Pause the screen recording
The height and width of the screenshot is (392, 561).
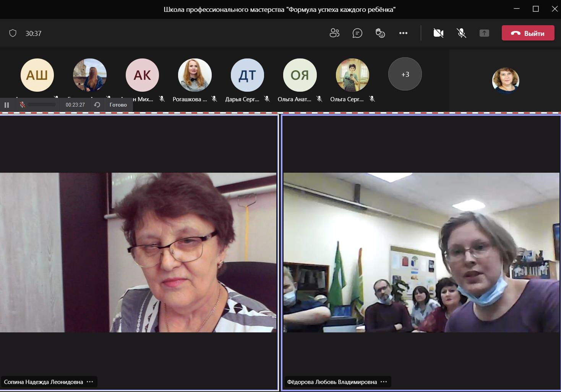6,105
